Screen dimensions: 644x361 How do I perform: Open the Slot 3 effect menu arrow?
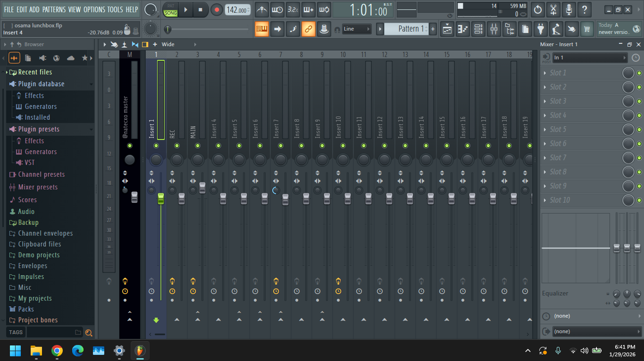545,101
